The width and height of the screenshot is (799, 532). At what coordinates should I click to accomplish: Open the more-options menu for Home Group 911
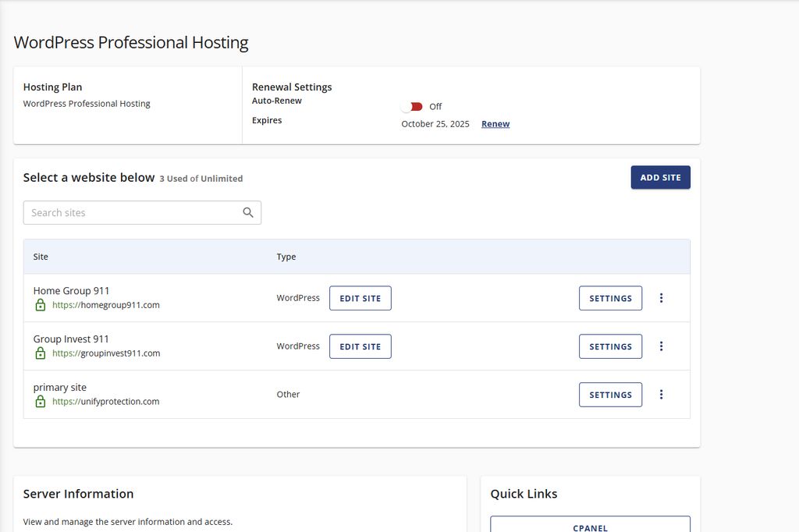click(661, 298)
